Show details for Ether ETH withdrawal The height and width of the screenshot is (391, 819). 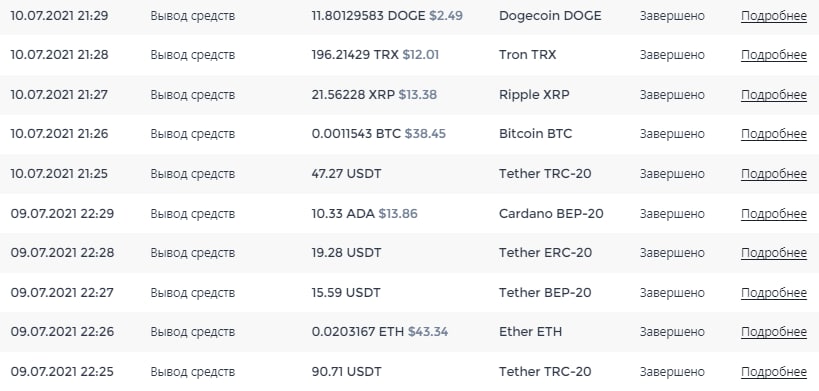tap(774, 332)
